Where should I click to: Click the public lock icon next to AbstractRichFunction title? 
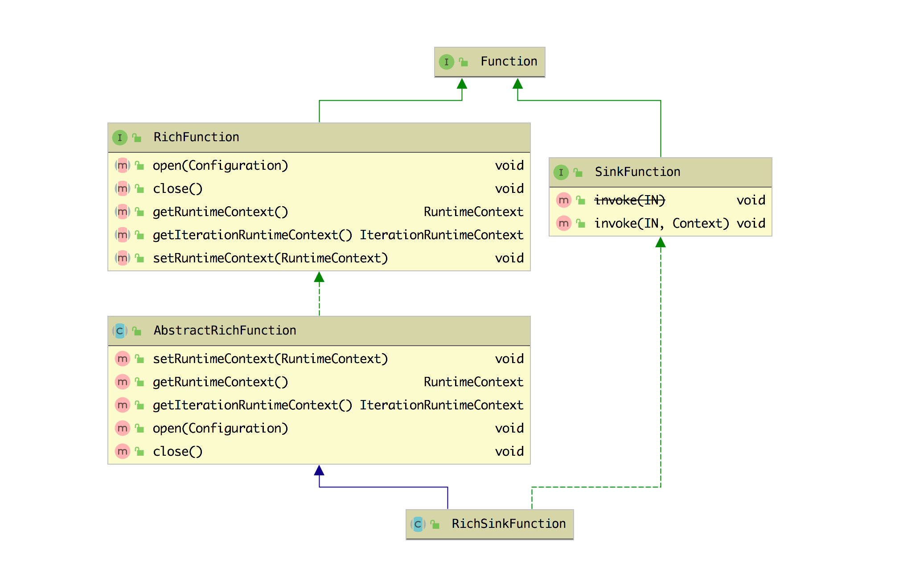pos(137,331)
